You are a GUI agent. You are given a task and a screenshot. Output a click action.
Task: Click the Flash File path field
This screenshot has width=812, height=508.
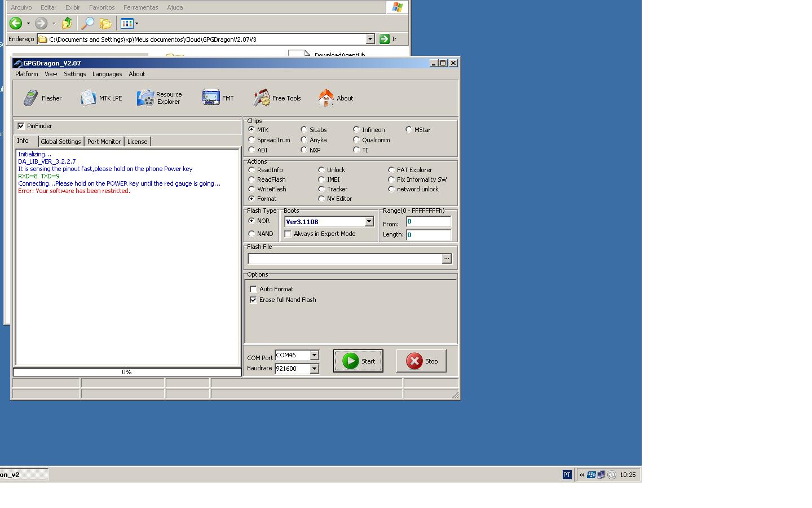[345, 259]
